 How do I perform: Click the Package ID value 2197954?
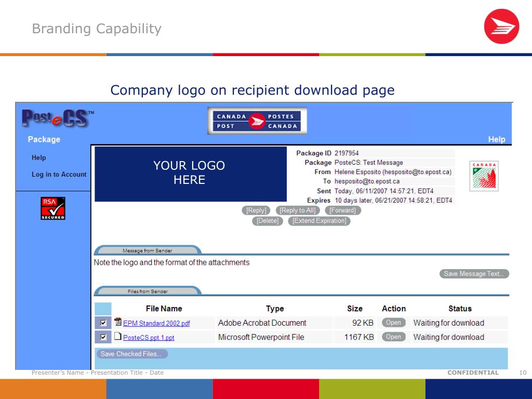[x=347, y=153]
